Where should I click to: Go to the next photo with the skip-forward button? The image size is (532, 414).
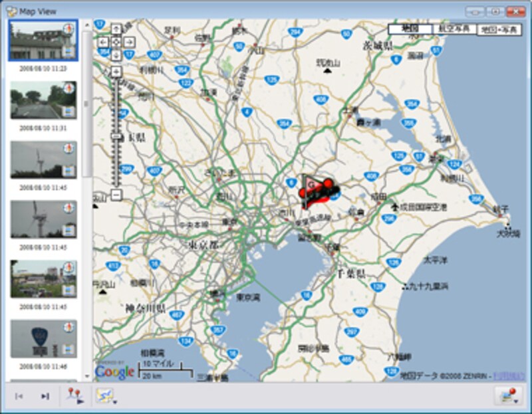(x=45, y=396)
